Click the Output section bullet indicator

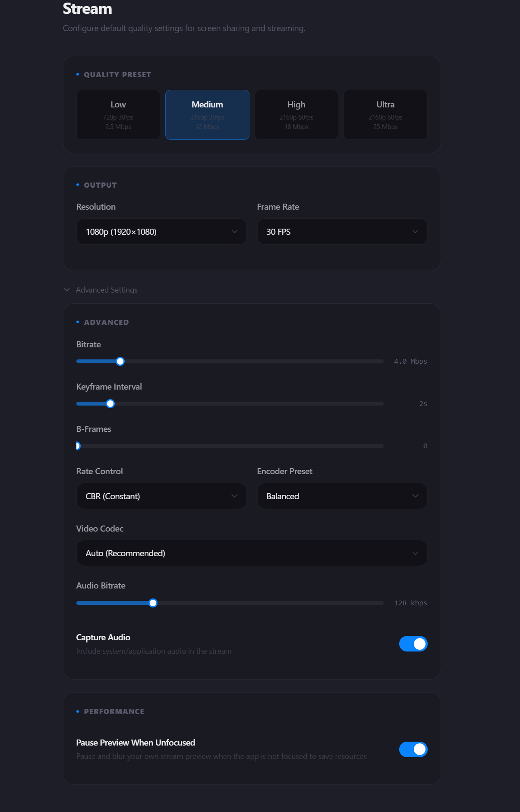pos(78,185)
